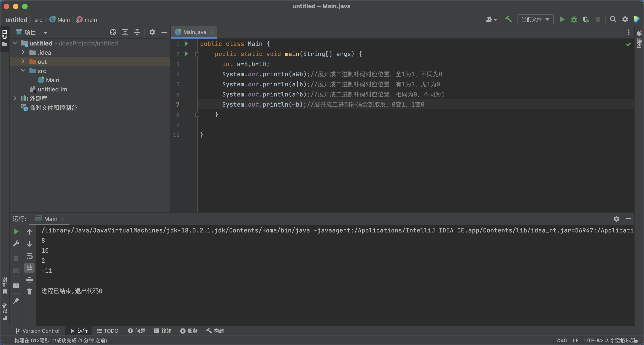Click the green inspection checkmark in editor
This screenshot has height=345, width=644.
[628, 44]
